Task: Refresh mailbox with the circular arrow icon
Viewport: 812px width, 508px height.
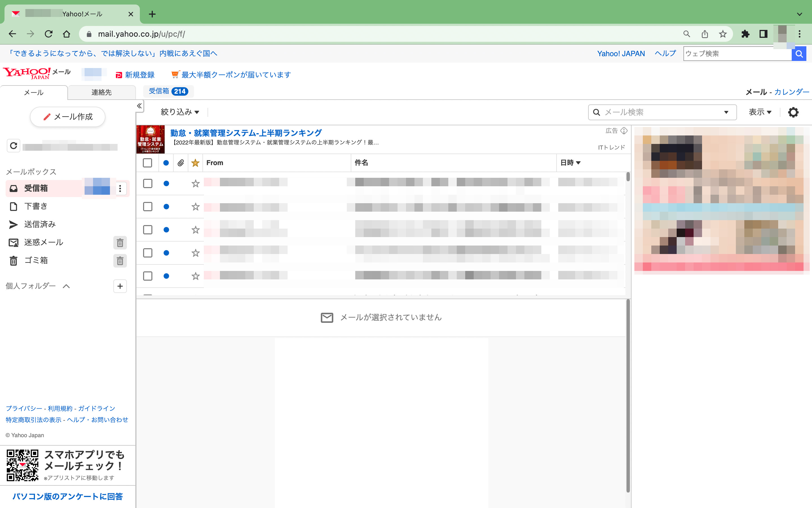Action: click(x=14, y=146)
